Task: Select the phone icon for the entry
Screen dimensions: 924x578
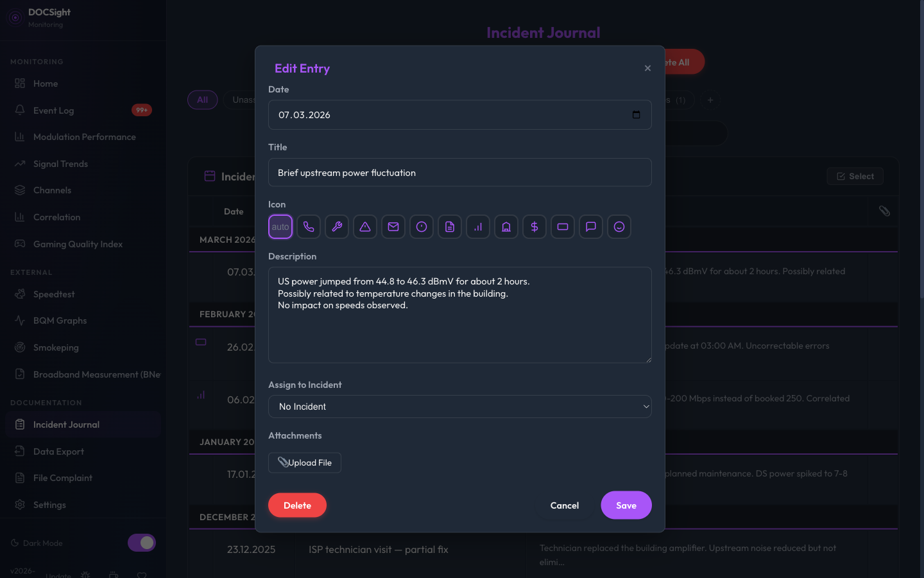Action: (x=309, y=227)
